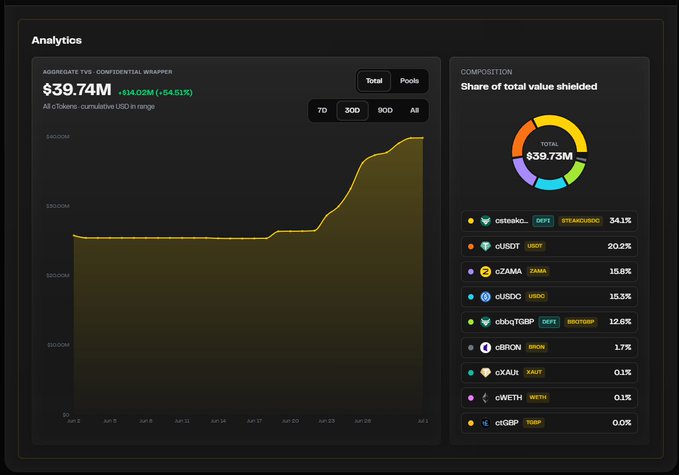Click the 34.1% share value
679x475 pixels.
(x=620, y=221)
